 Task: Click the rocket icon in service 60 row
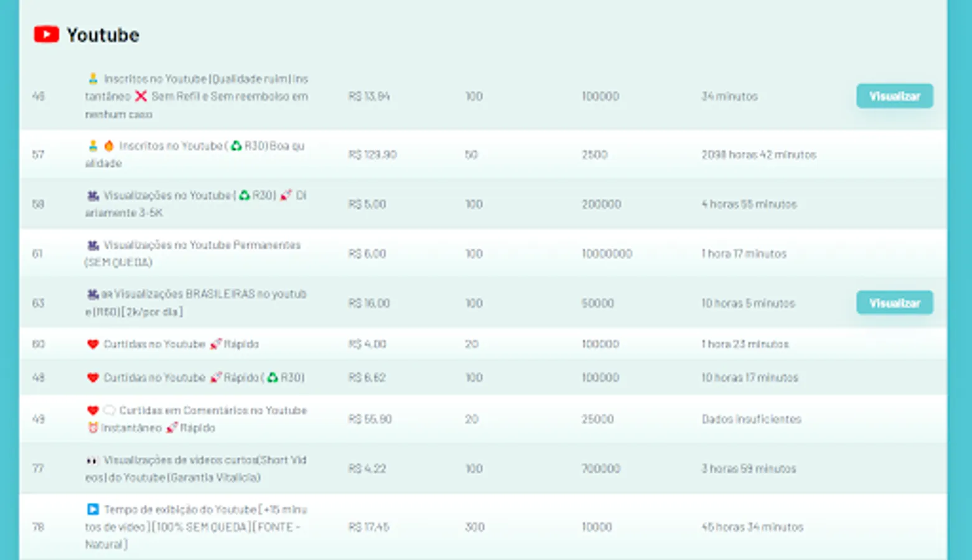[x=215, y=344]
